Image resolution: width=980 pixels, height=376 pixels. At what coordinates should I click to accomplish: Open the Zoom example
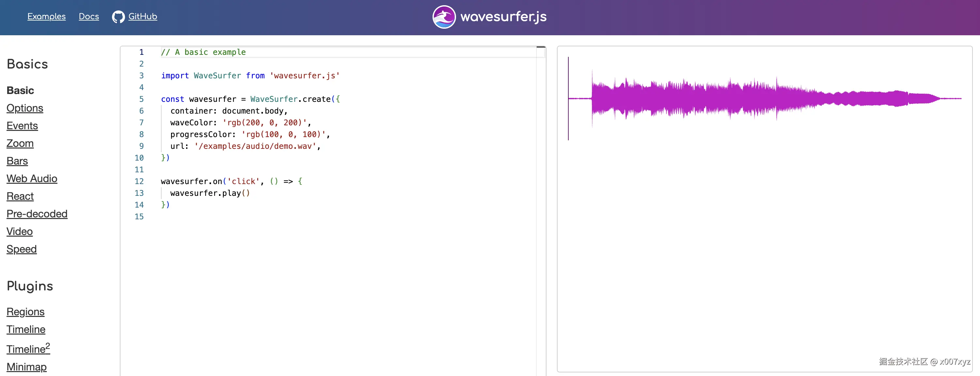20,143
